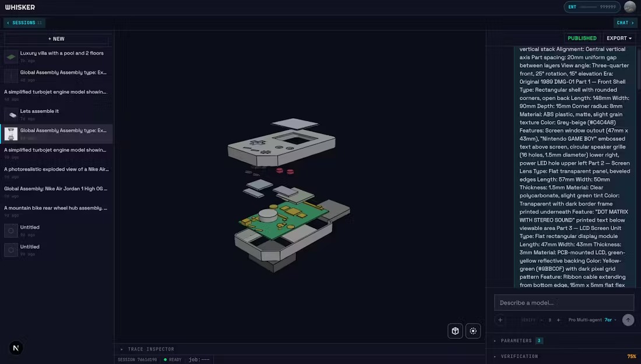Open the user avatar menu
The height and width of the screenshot is (364, 641).
click(629, 7)
